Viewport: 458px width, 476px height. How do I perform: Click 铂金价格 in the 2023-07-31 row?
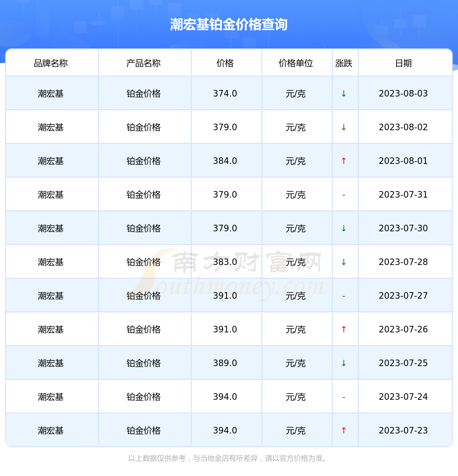point(144,195)
